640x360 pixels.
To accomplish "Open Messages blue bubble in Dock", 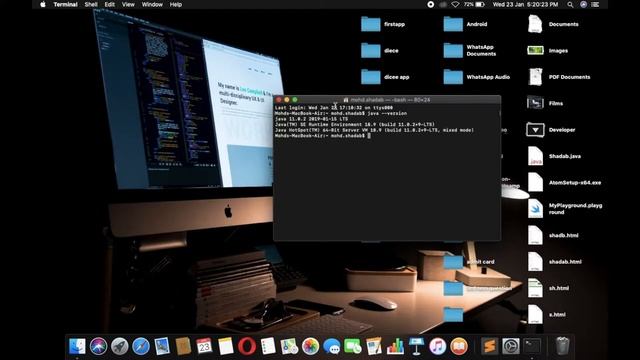I will tap(331, 346).
